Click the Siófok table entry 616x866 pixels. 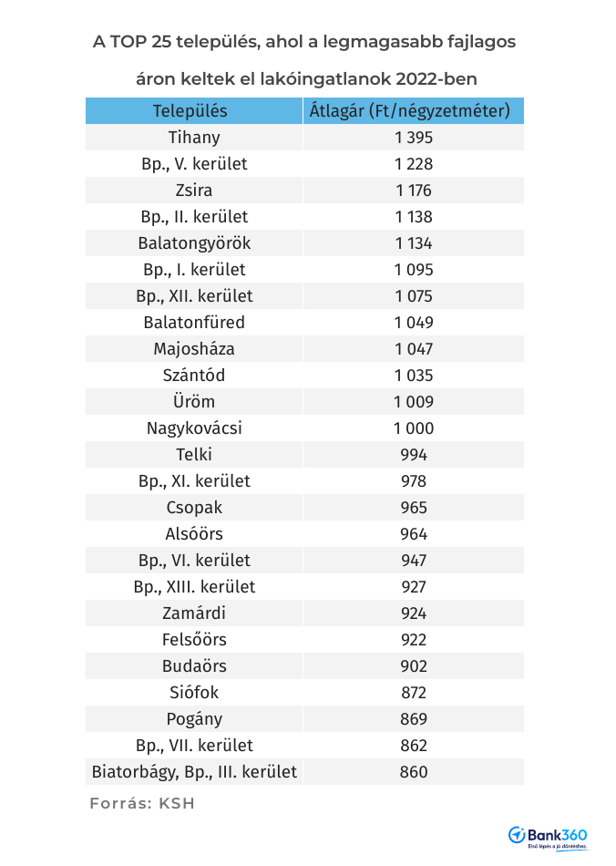click(x=194, y=693)
